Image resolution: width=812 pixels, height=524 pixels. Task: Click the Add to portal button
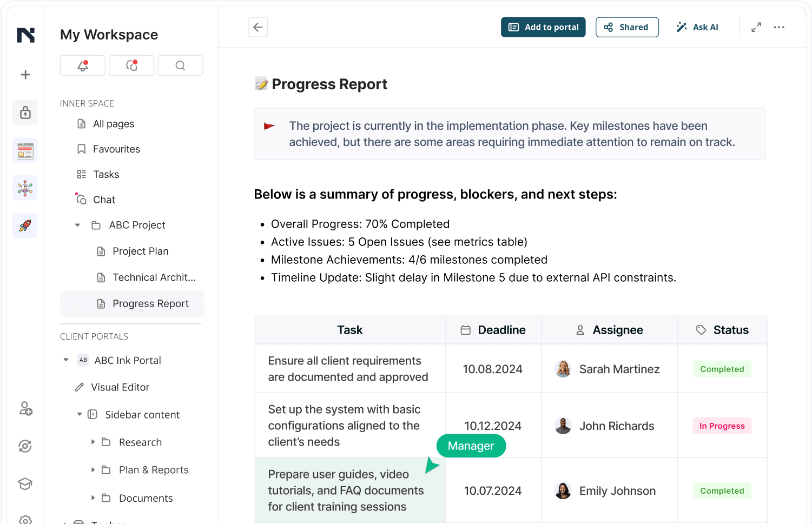pyautogui.click(x=543, y=27)
